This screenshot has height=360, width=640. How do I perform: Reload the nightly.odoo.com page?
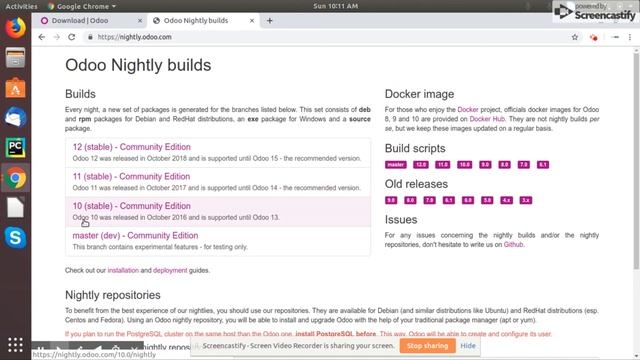pyautogui.click(x=72, y=37)
